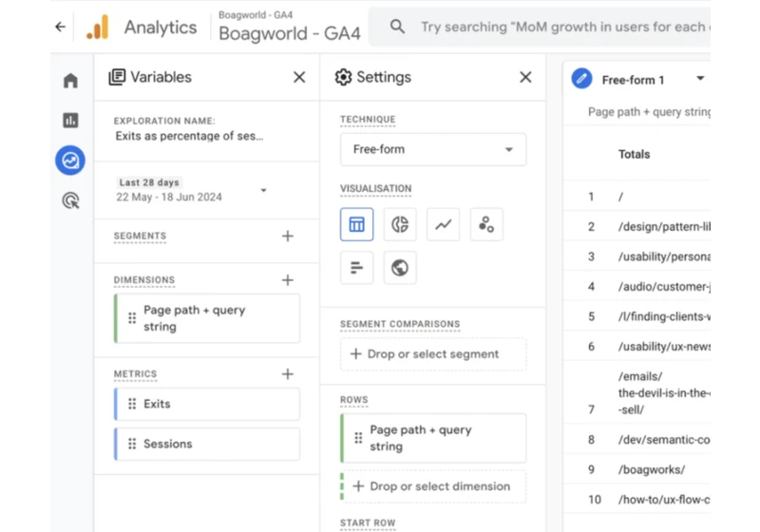Add a new dimension
760x532 pixels.
tap(288, 280)
